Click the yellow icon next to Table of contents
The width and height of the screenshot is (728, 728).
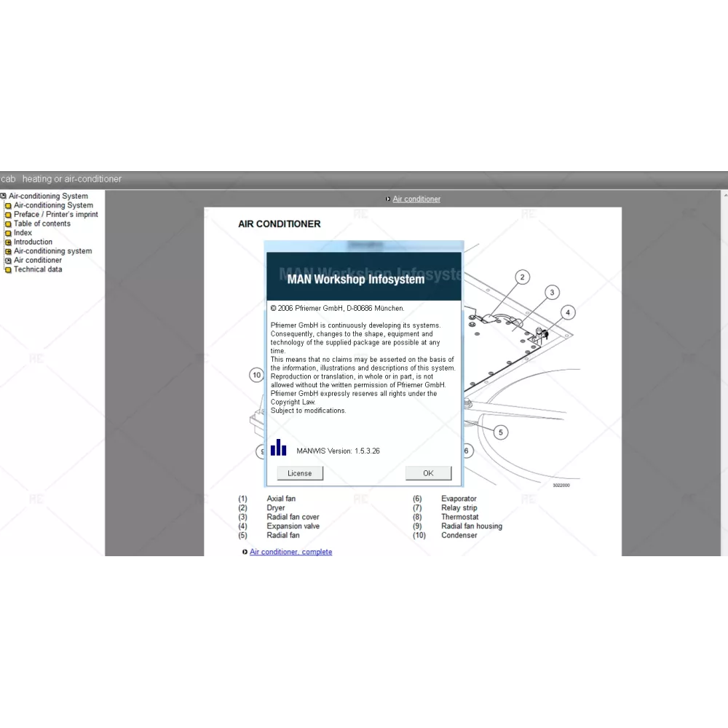(x=8, y=224)
